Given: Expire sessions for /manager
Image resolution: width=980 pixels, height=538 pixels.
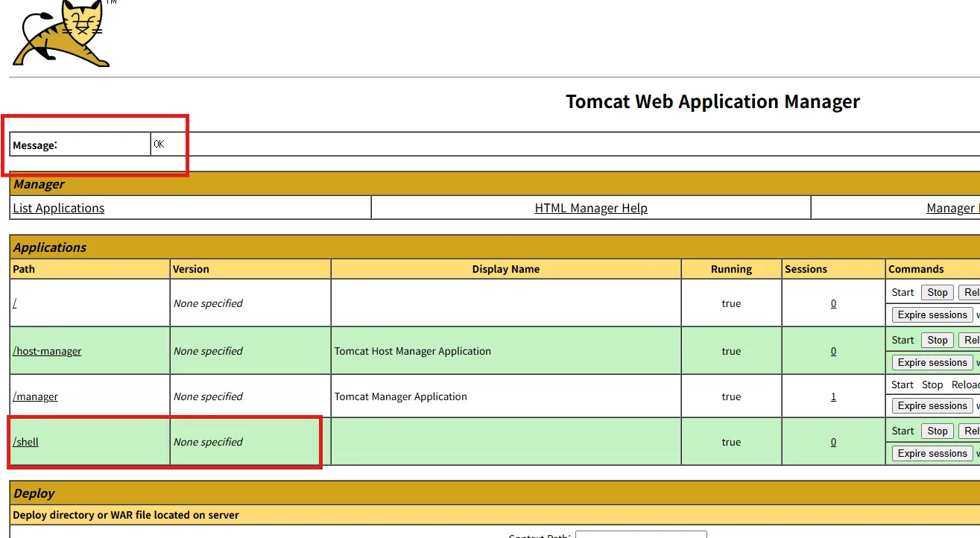Looking at the screenshot, I should point(932,406).
